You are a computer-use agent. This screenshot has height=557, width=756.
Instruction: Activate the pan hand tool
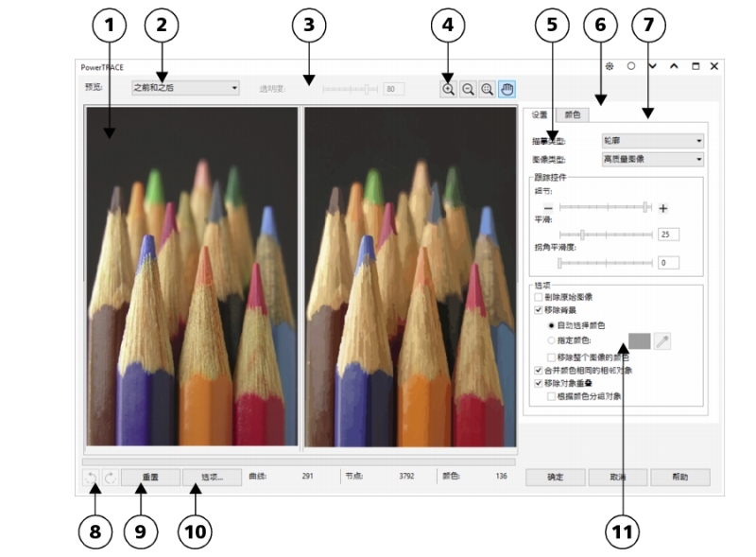pyautogui.click(x=507, y=89)
